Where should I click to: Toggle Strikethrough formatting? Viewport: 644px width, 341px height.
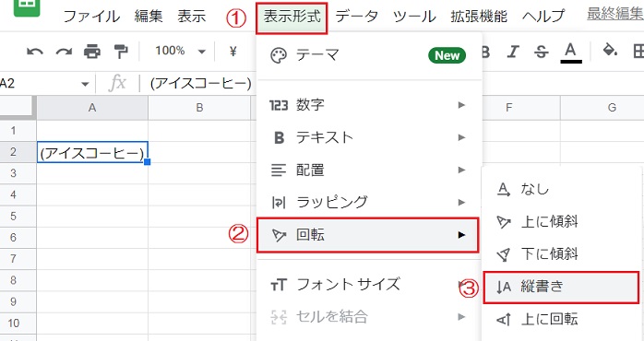(542, 52)
